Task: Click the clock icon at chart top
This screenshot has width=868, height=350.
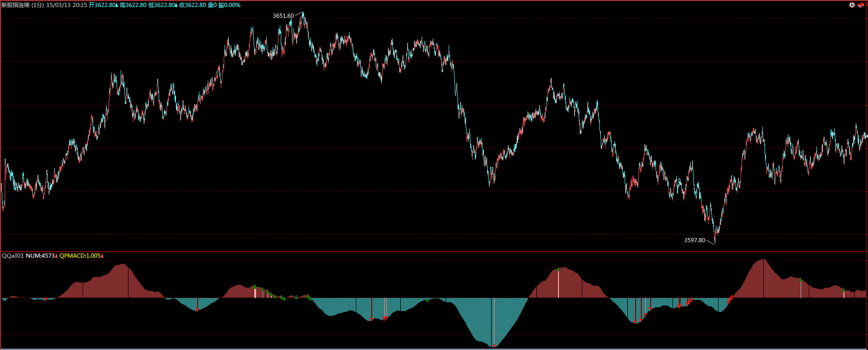Action: coord(853,5)
